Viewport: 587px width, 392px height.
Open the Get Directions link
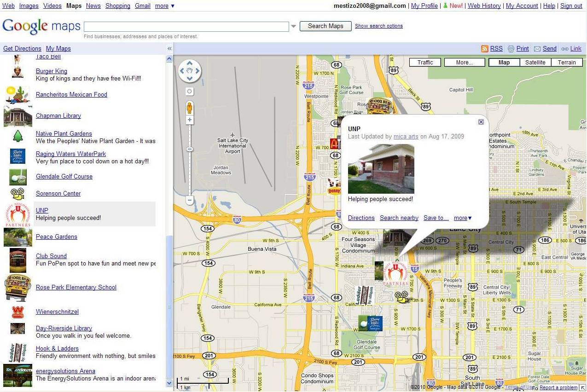22,48
